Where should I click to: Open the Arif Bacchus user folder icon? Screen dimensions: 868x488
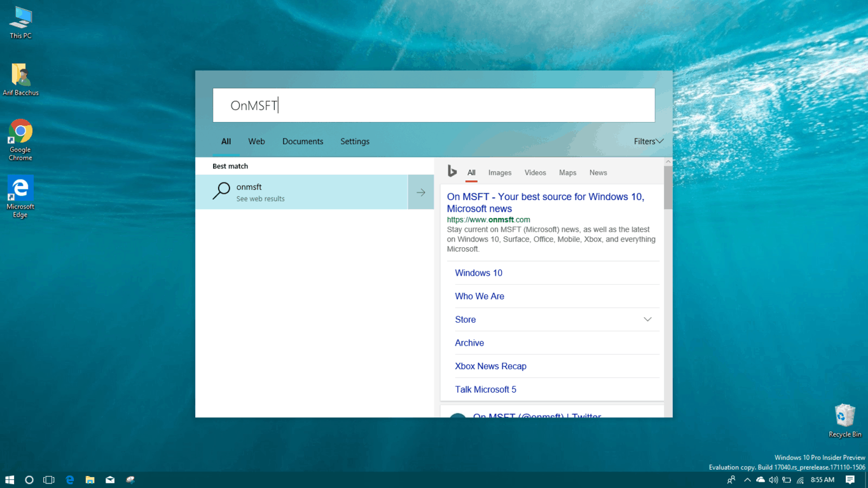(x=20, y=79)
